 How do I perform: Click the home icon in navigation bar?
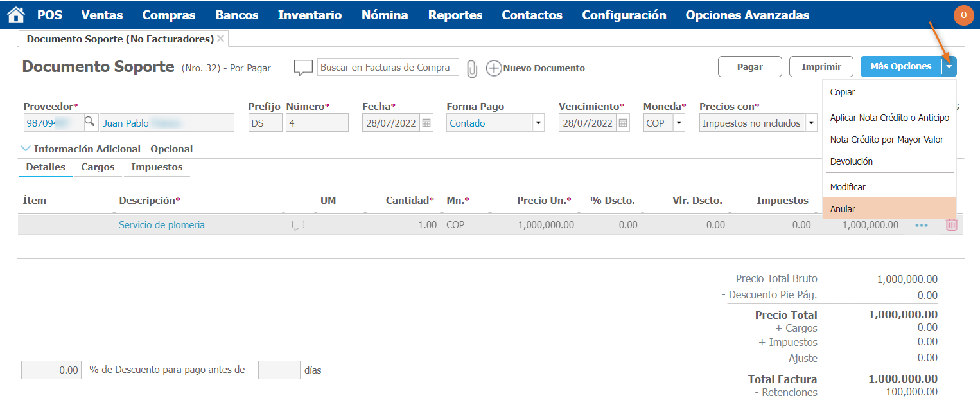click(15, 15)
